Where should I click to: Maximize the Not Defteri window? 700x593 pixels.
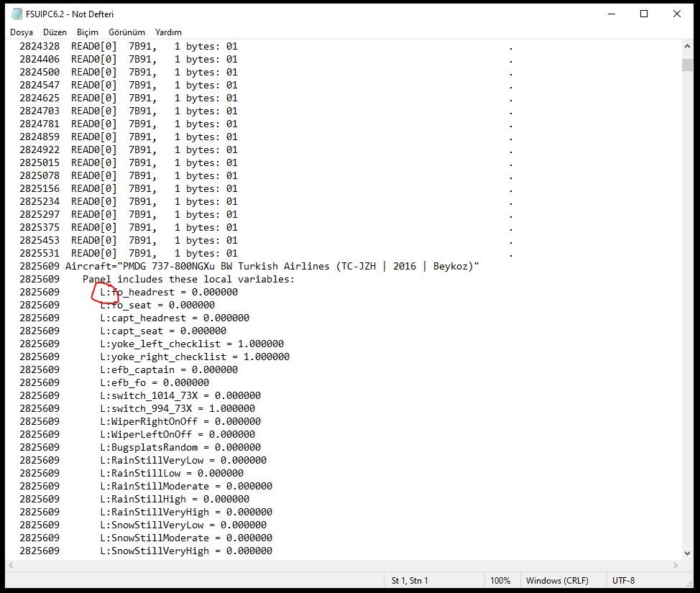pyautogui.click(x=644, y=14)
